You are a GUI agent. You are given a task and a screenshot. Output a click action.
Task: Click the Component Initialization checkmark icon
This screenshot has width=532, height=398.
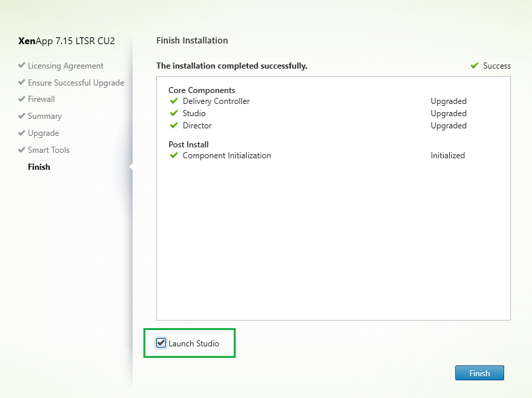174,156
